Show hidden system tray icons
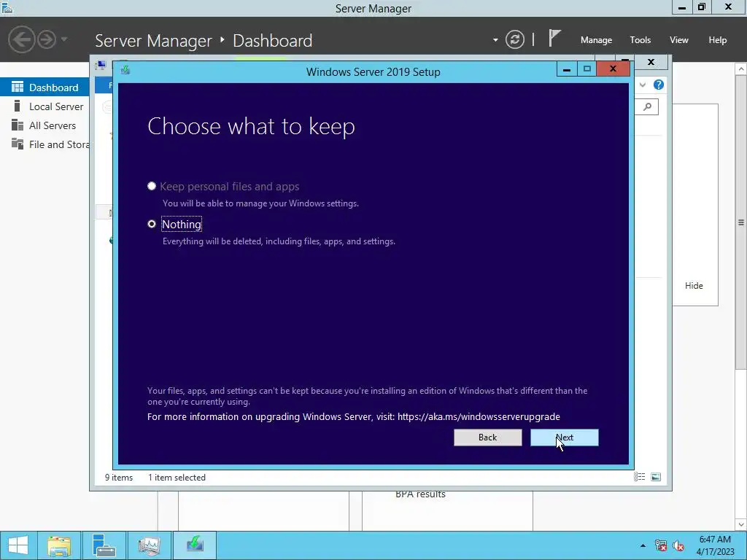Screen dimensions: 747x560 [643, 545]
